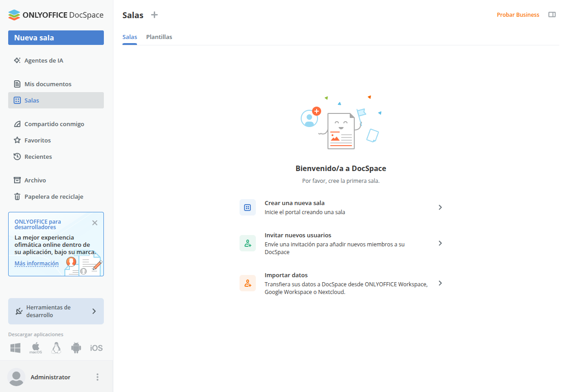
Task: Open Administrator options three-dot menu
Action: (x=97, y=377)
